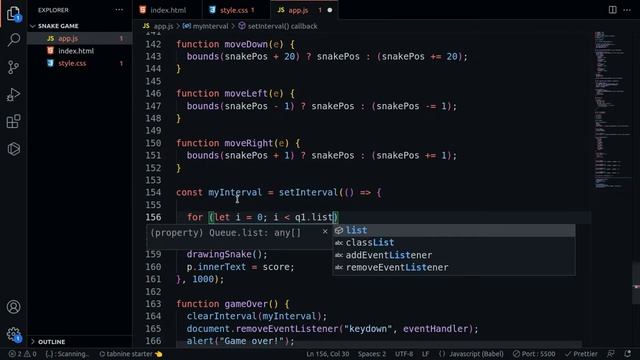The width and height of the screenshot is (640, 360).
Task: Open Source Control view
Action: tap(13, 67)
